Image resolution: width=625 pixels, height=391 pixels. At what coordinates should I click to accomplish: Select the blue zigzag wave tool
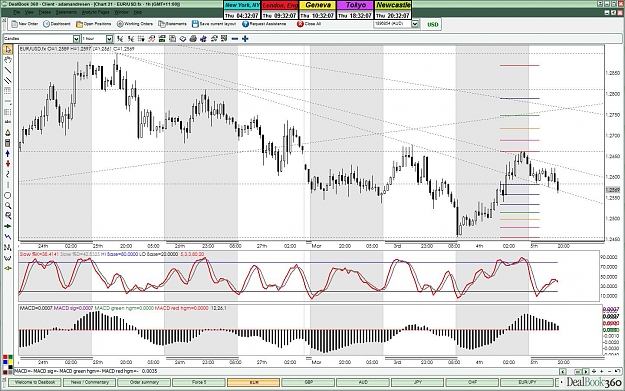click(x=8, y=237)
